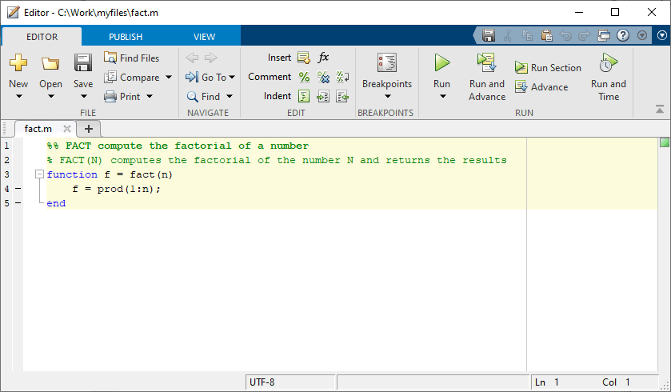
Task: Click the fx insert function icon
Action: [323, 57]
